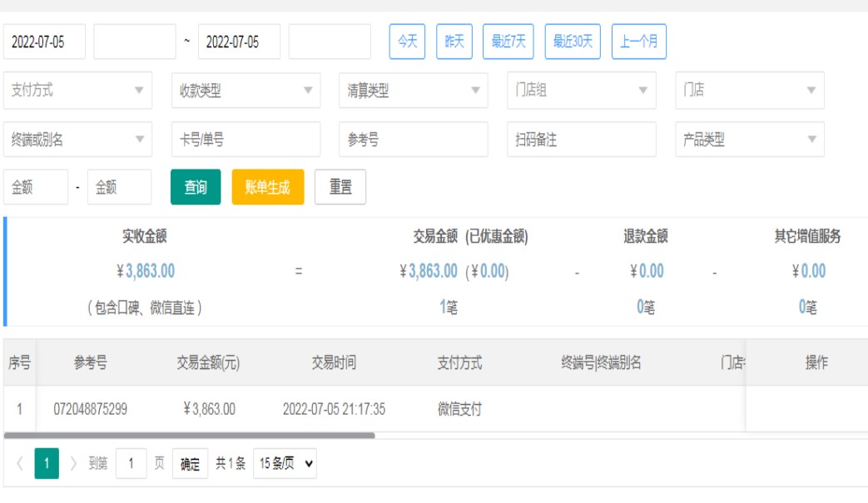The height and width of the screenshot is (503, 868).
Task: Focus the 参考号 input field
Action: 413,140
